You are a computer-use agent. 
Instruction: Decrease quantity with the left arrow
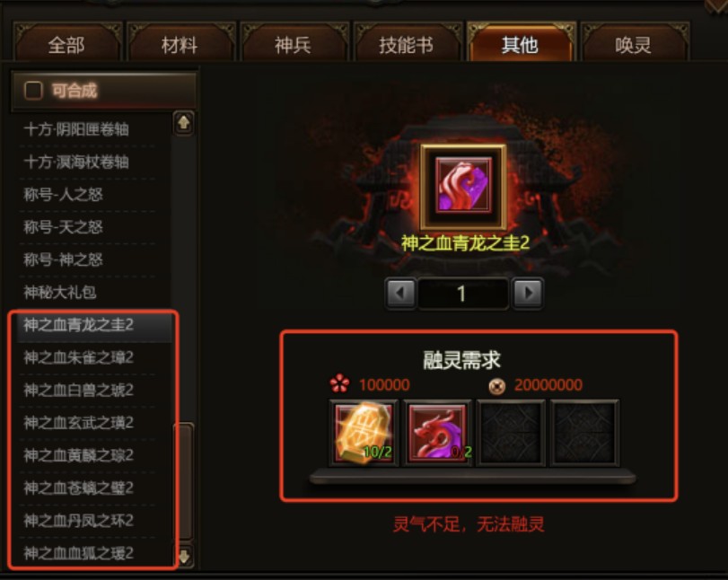coord(400,293)
